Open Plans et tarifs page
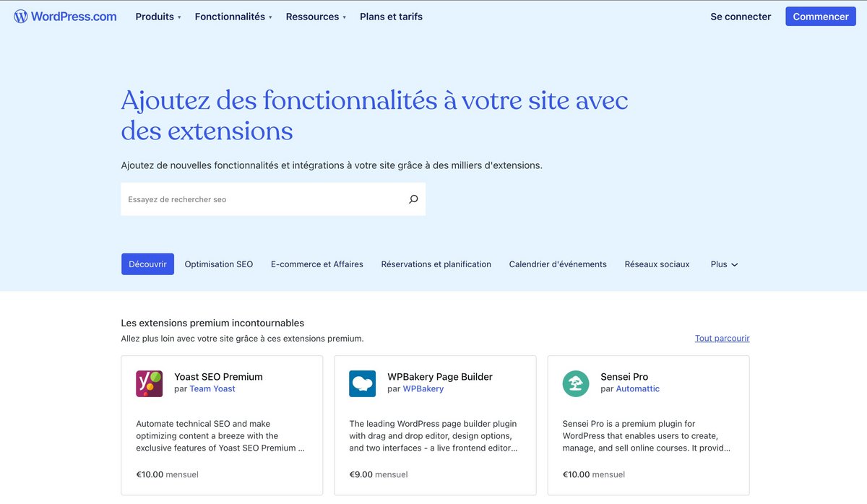 (391, 17)
